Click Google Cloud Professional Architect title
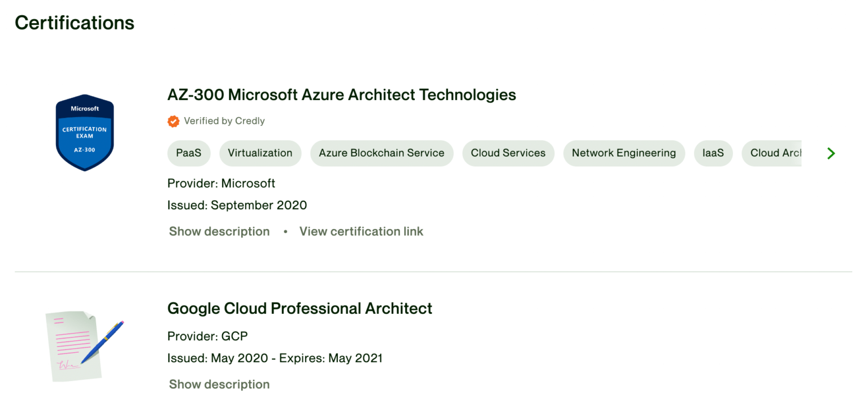 300,309
